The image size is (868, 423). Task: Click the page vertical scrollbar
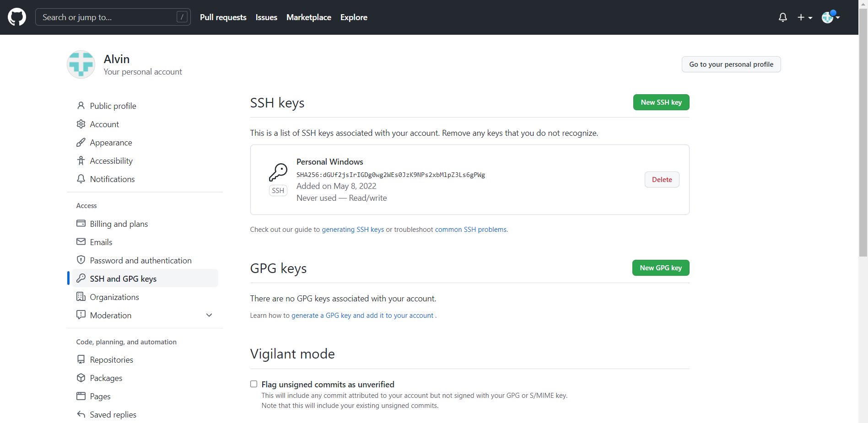[x=863, y=137]
